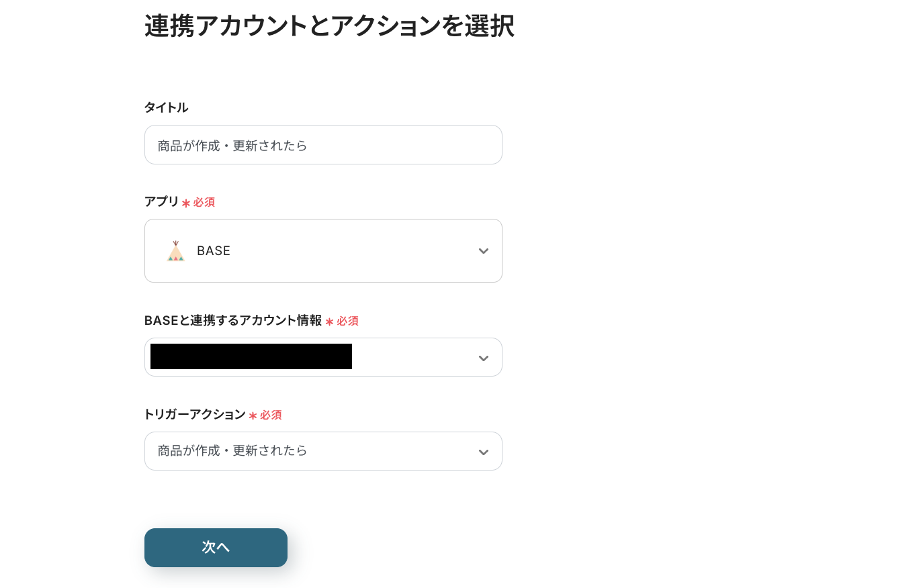Click the 必須 tag next to トリガーアクション
Image resolution: width=919 pixels, height=588 pixels.
(271, 415)
